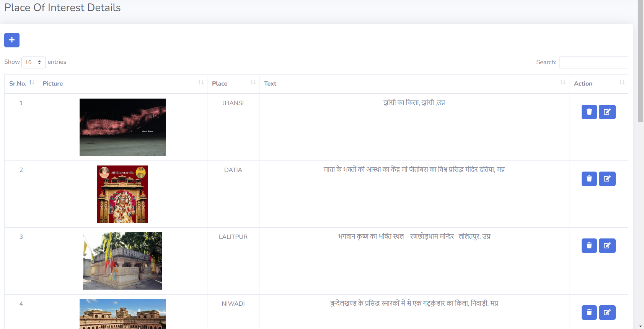Viewport: 644px width, 329px height.
Task: Sort table by Text column
Action: (414, 83)
